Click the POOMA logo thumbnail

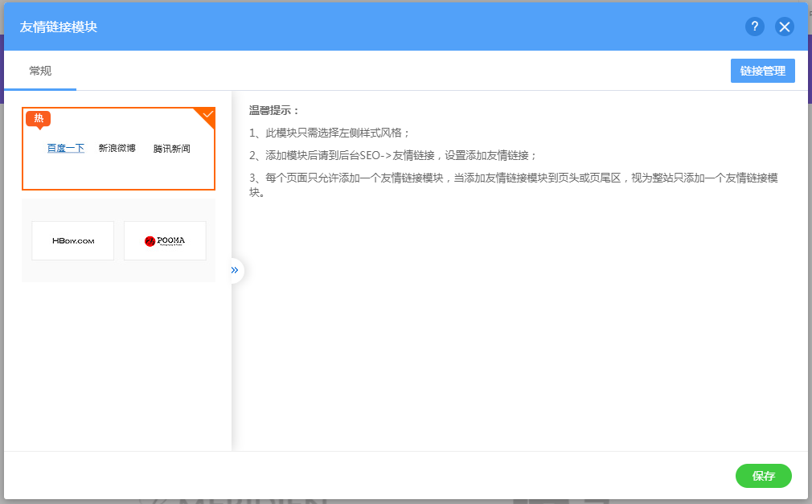pyautogui.click(x=164, y=240)
